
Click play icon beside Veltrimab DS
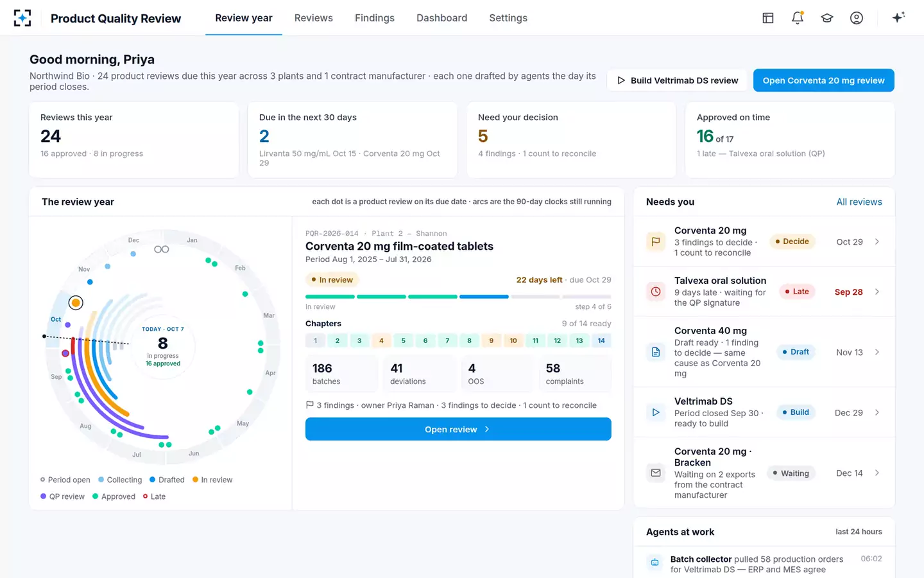pos(656,412)
